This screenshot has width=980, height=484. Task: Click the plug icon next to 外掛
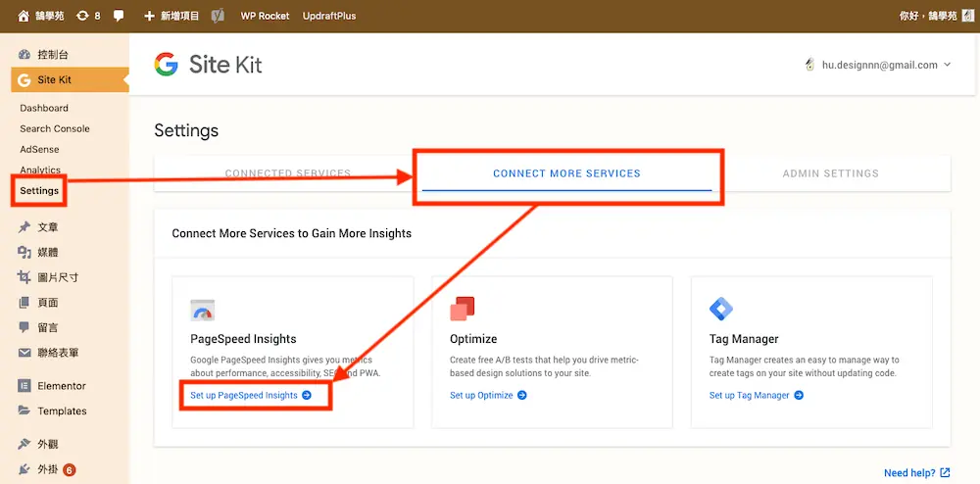[24, 469]
